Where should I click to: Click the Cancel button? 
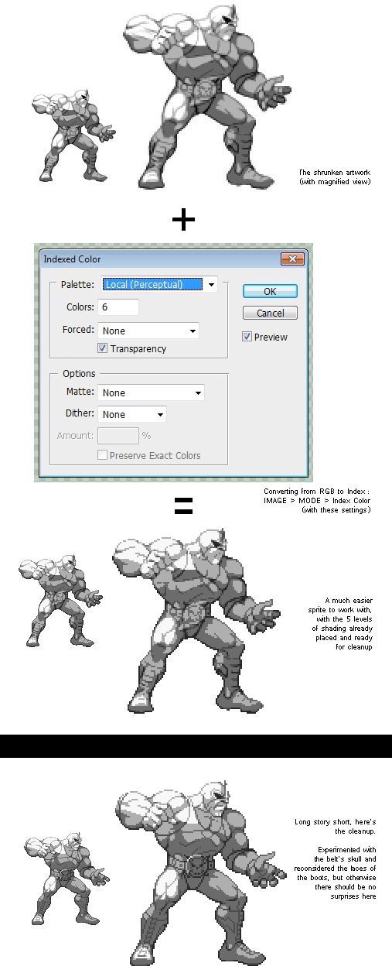coord(270,313)
